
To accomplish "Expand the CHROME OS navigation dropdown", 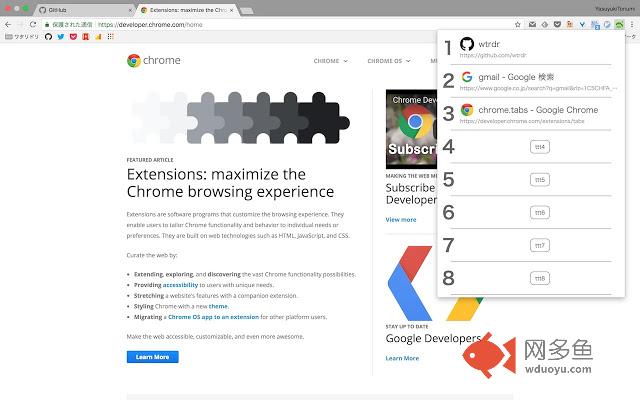I will tap(389, 61).
